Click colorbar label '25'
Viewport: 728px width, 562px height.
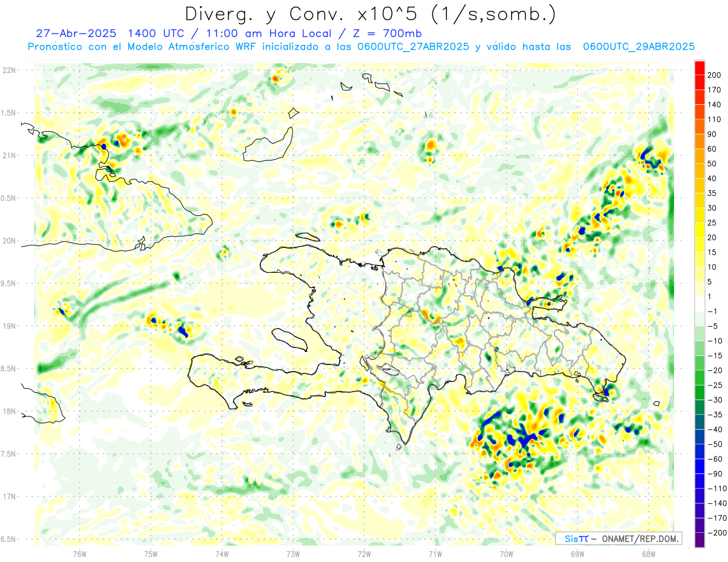(x=713, y=223)
